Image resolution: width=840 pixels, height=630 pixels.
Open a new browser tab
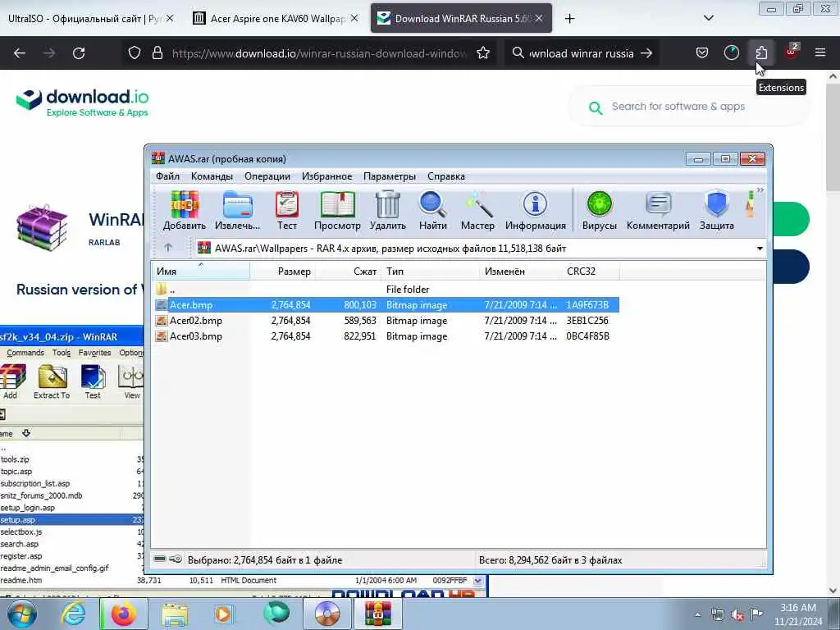click(x=569, y=19)
